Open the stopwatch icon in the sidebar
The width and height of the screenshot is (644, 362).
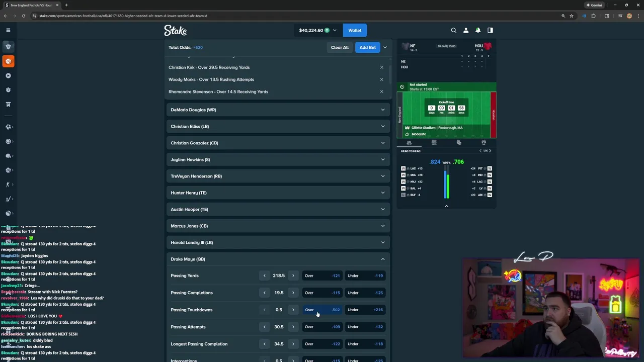(8, 90)
